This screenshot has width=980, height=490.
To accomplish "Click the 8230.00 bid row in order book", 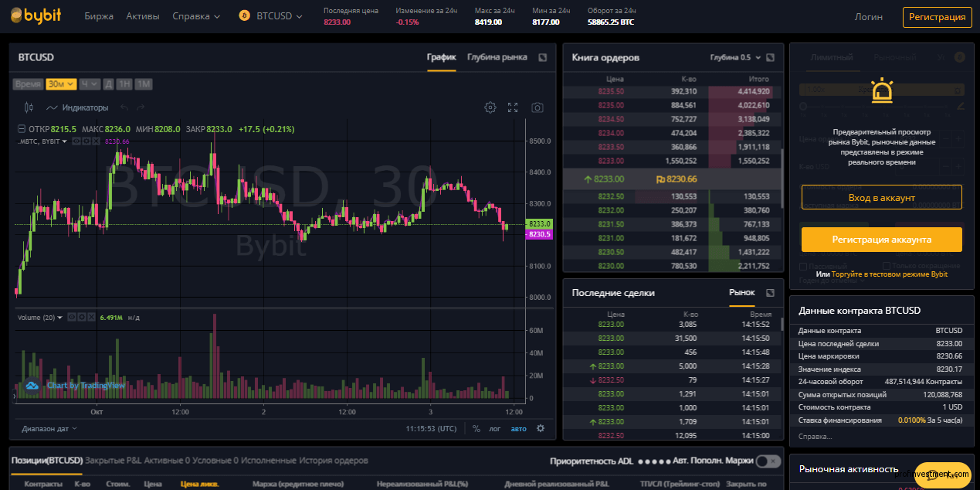I will [671, 267].
